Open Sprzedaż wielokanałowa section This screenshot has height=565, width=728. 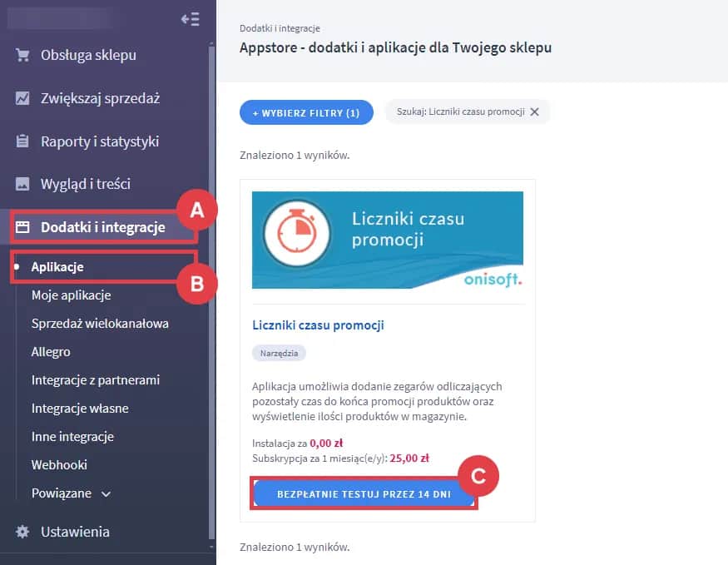100,324
